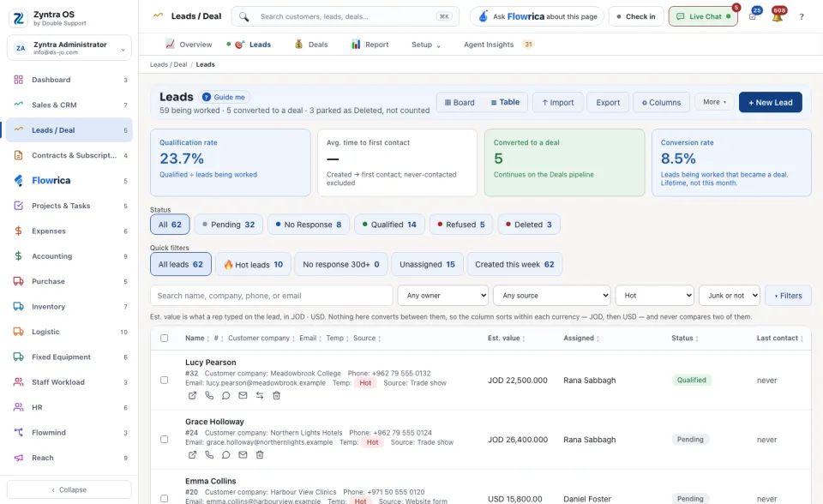Click the Zyntra OS logo
823x504 pixels.
(18, 18)
